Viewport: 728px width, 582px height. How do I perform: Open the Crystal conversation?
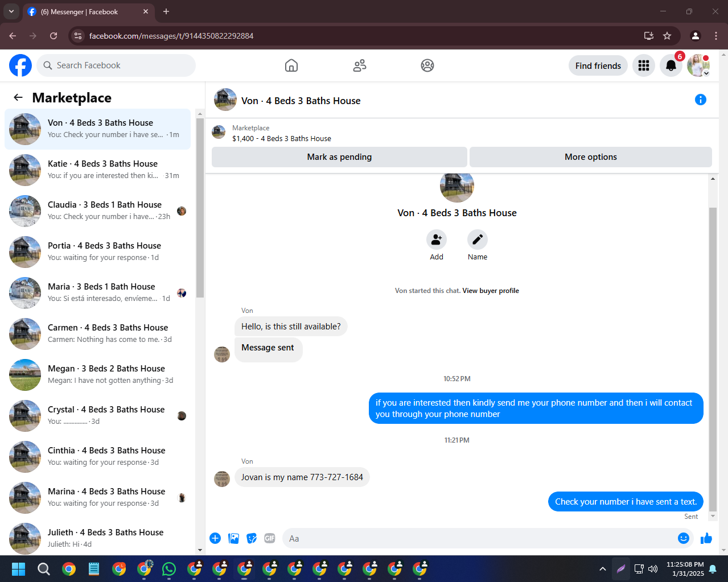point(97,416)
